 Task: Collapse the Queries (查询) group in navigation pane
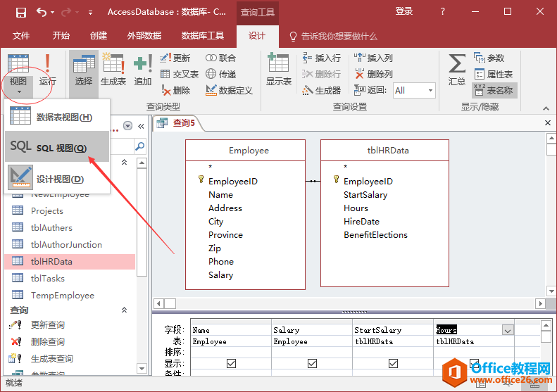tap(125, 310)
